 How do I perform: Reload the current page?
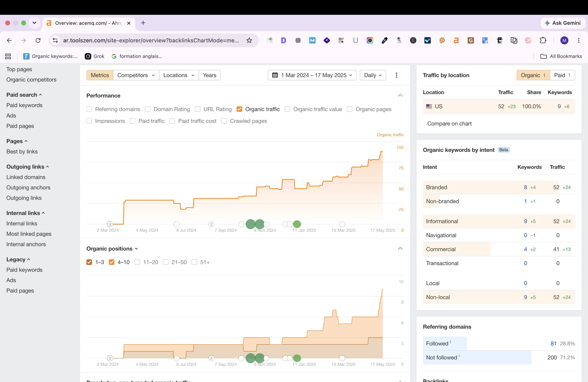[38, 40]
